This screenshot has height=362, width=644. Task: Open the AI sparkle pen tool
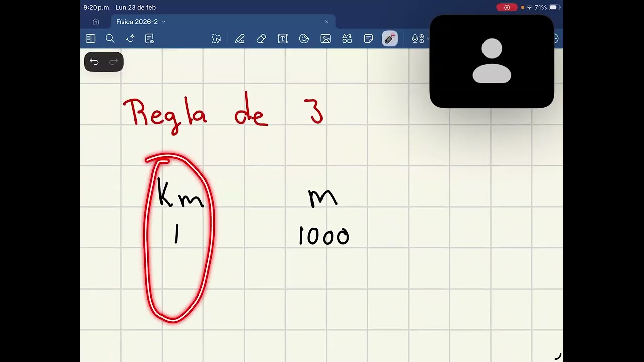pyautogui.click(x=130, y=39)
